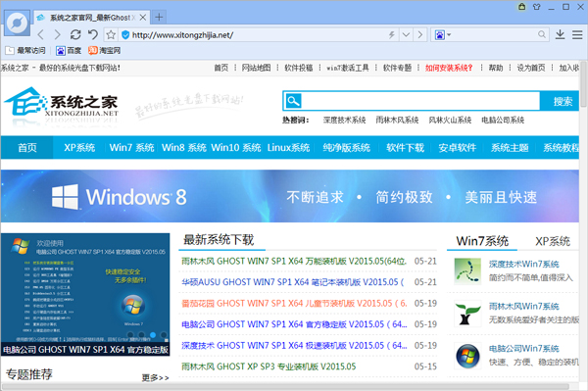Click the bag icon in title bar
The height and width of the screenshot is (391, 588).
[x=521, y=7]
